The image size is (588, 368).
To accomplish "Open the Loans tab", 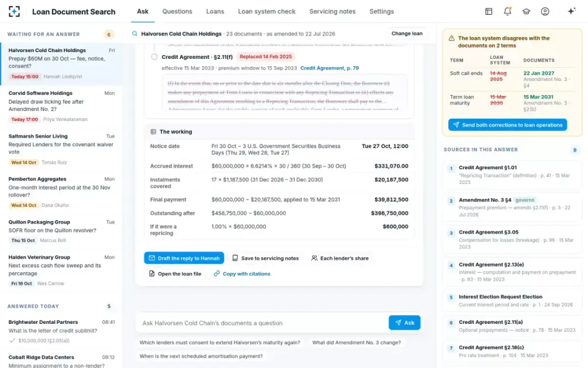I will click(215, 11).
